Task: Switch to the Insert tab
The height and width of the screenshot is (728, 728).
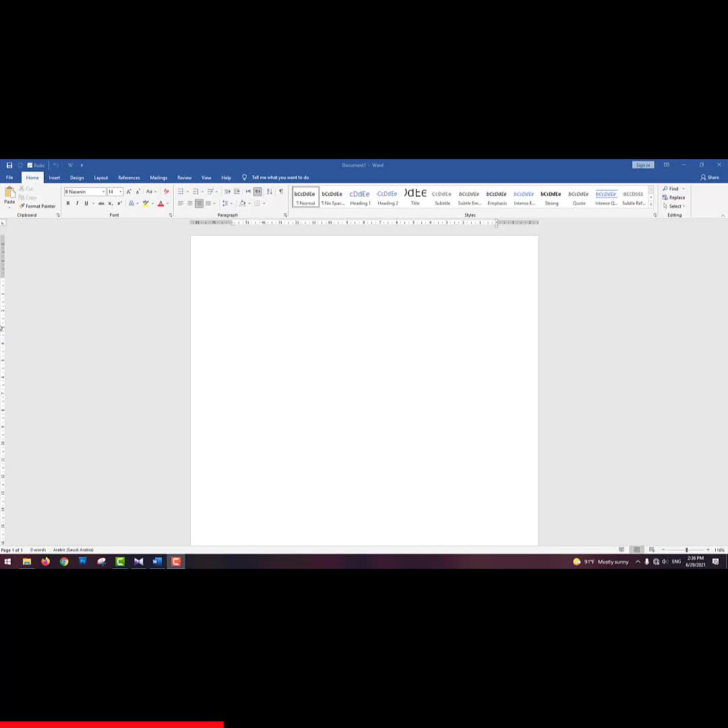Action: [54, 178]
